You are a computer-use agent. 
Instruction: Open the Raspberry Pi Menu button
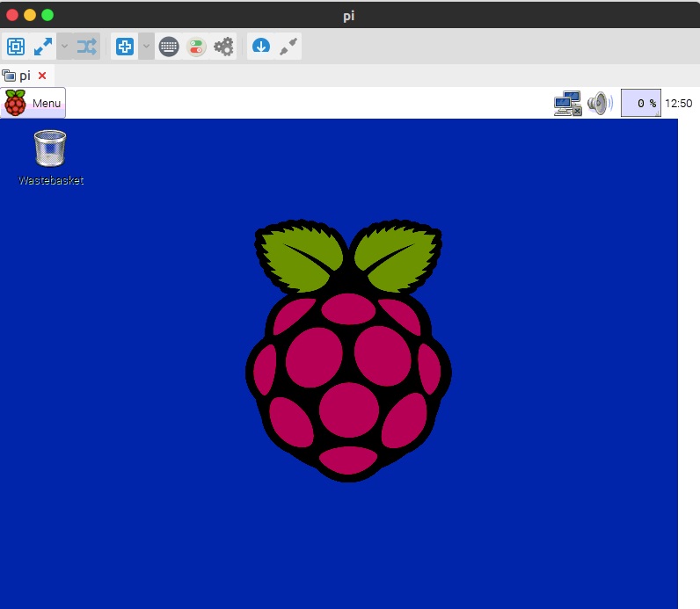pos(33,103)
